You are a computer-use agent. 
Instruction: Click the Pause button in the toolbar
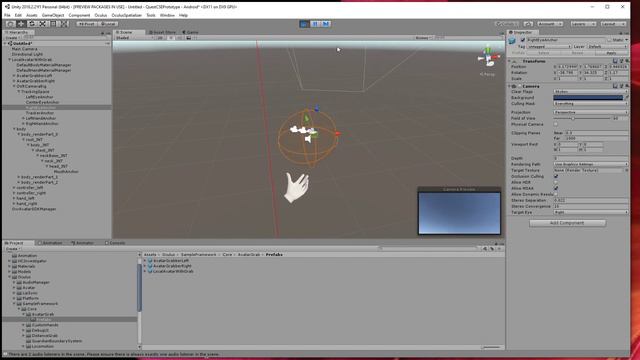click(315, 24)
